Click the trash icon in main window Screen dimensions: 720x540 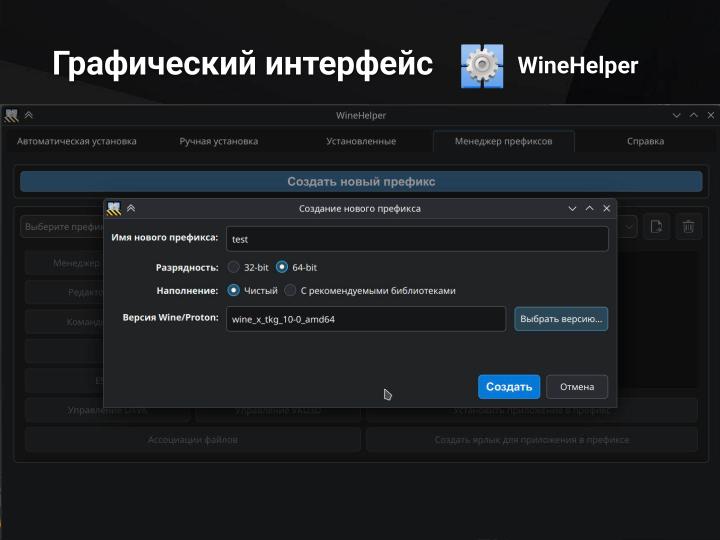click(688, 226)
